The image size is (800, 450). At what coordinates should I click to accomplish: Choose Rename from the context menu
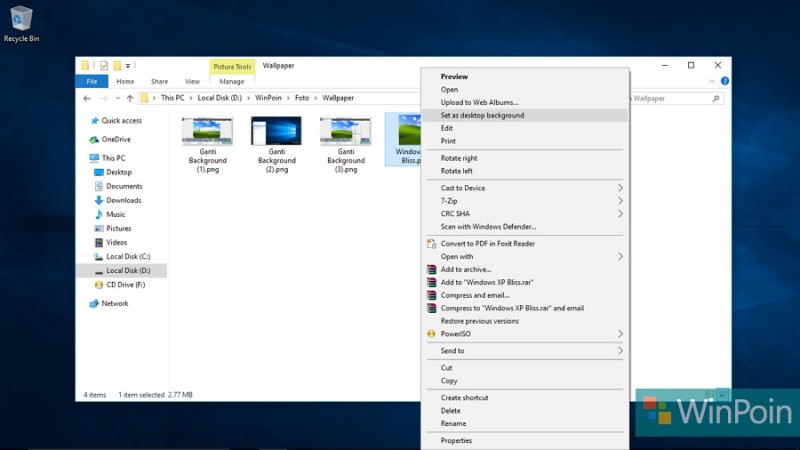coord(525,423)
